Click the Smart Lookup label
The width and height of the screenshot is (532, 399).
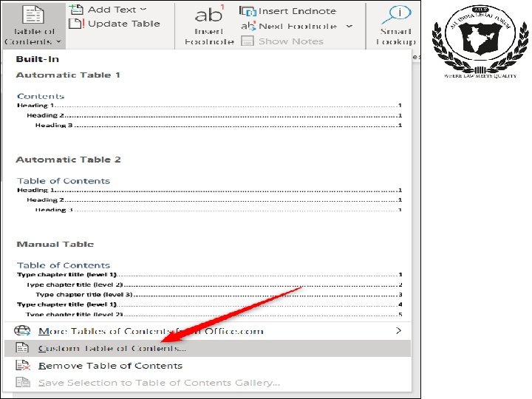coord(396,37)
